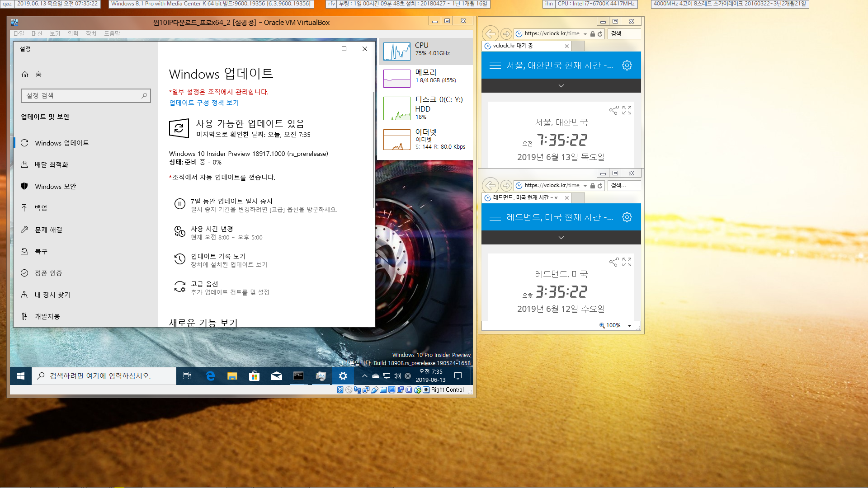Open VirtualBox 보기 menu
868x488 pixels.
tap(55, 33)
